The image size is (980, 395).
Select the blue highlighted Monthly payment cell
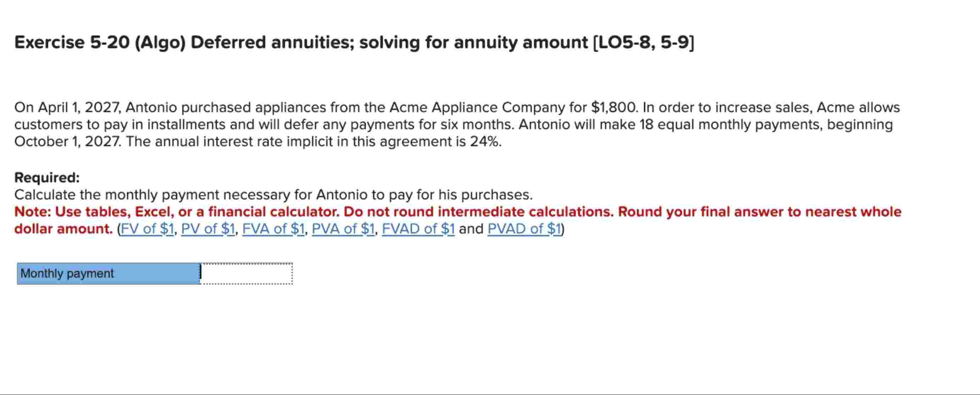[108, 273]
